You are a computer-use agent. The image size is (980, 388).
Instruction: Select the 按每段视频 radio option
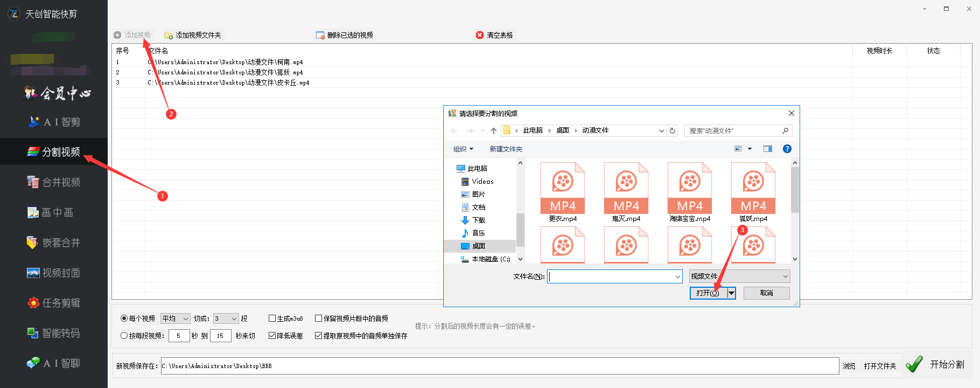pos(142,335)
